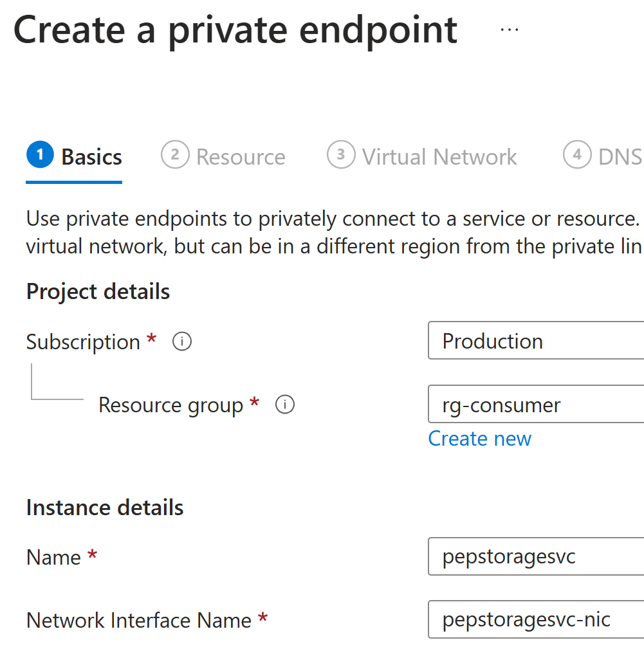
Task: Click the Subscription info icon
Action: pos(182,342)
